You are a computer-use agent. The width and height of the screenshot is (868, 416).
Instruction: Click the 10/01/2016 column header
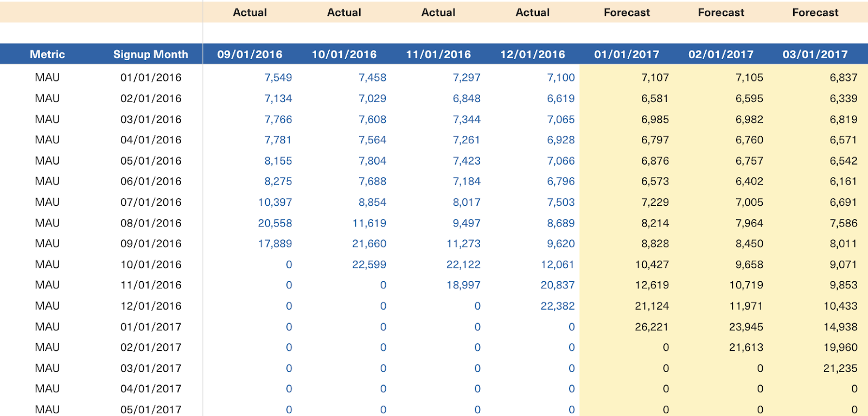point(344,54)
